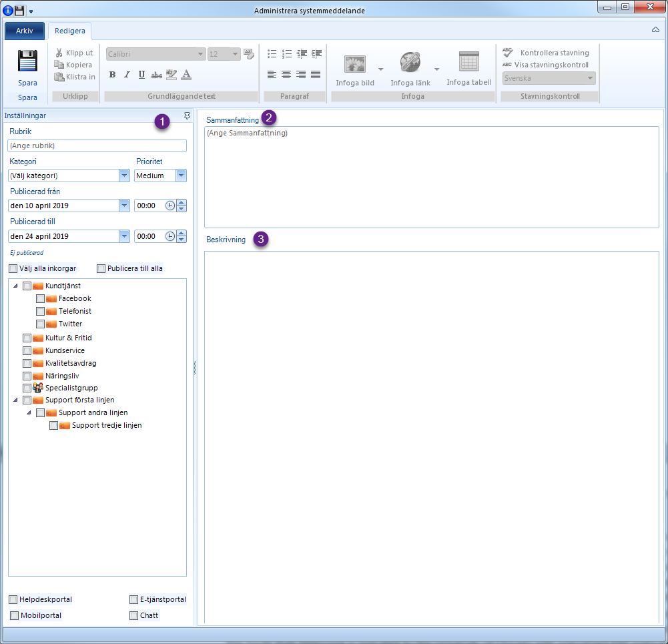This screenshot has width=668, height=644.
Task: Click the increase indent icon
Action: coord(316,53)
